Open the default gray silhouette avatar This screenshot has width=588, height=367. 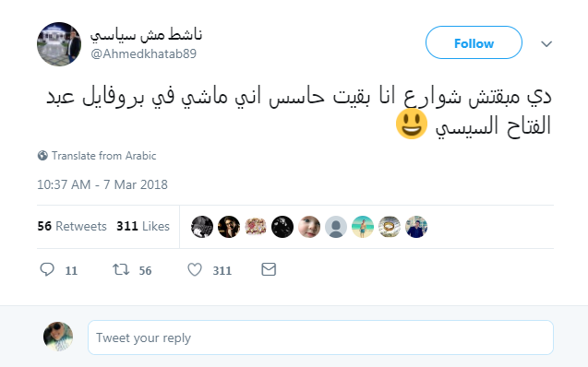point(336,227)
